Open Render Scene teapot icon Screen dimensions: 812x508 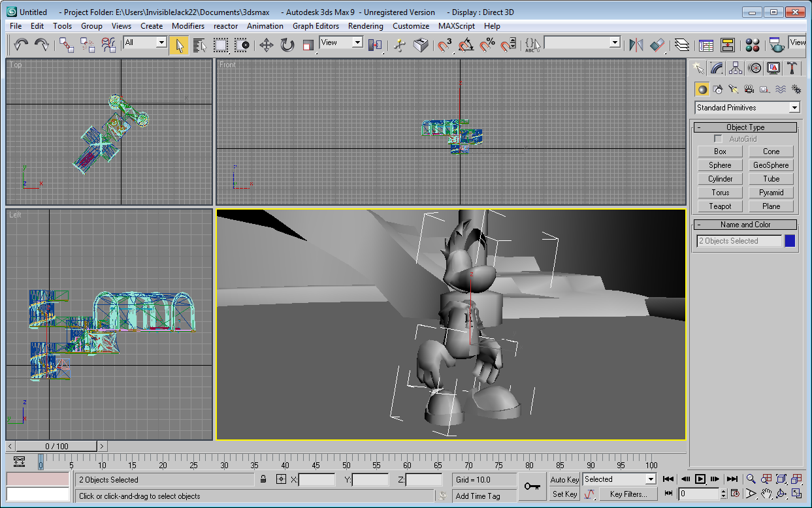tap(777, 44)
